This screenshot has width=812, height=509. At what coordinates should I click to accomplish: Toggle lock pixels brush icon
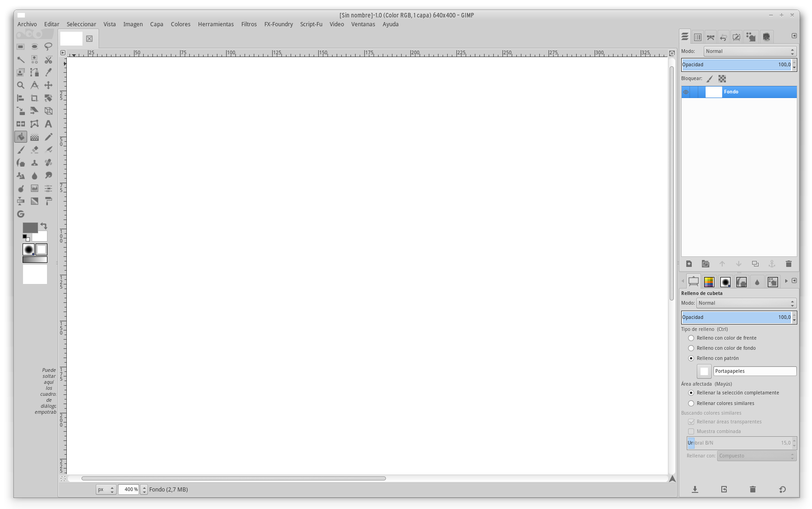pos(710,79)
